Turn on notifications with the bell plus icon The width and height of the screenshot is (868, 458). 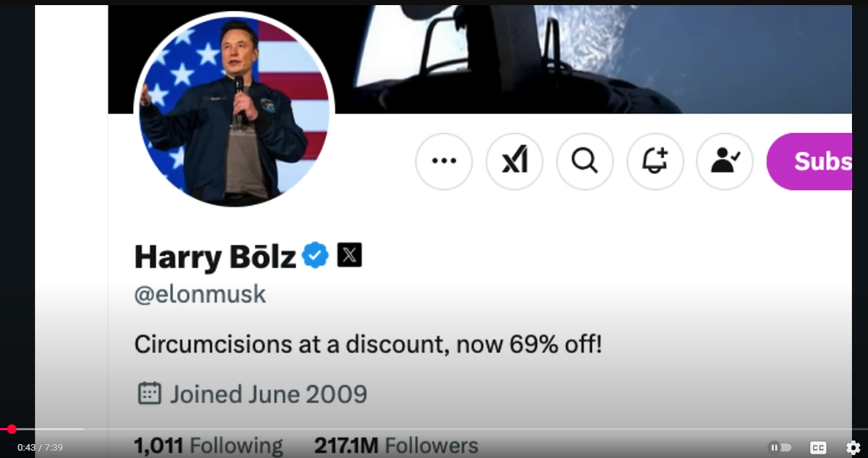click(x=655, y=161)
